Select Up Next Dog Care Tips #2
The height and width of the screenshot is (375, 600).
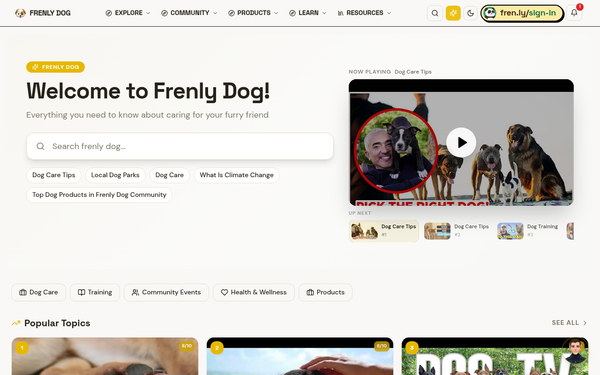457,231
